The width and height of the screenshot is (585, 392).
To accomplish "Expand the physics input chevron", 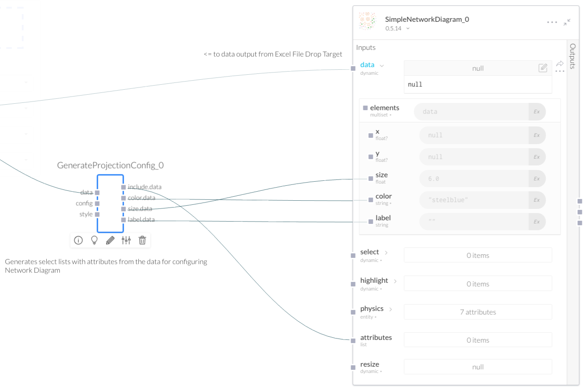I will tap(390, 309).
